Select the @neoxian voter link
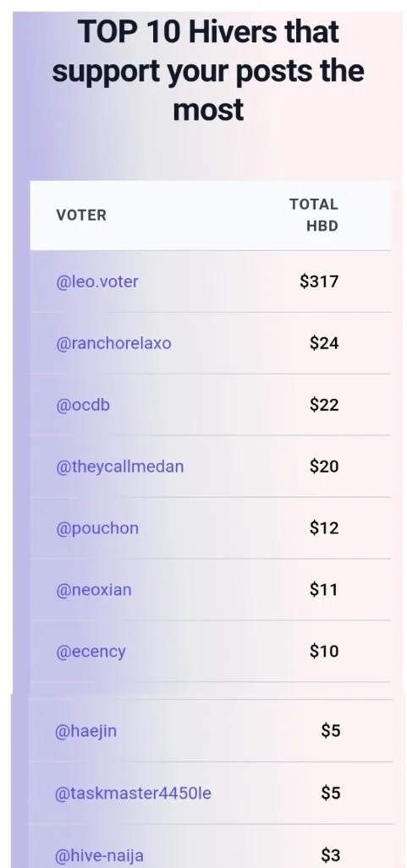407x868 pixels. [x=94, y=590]
